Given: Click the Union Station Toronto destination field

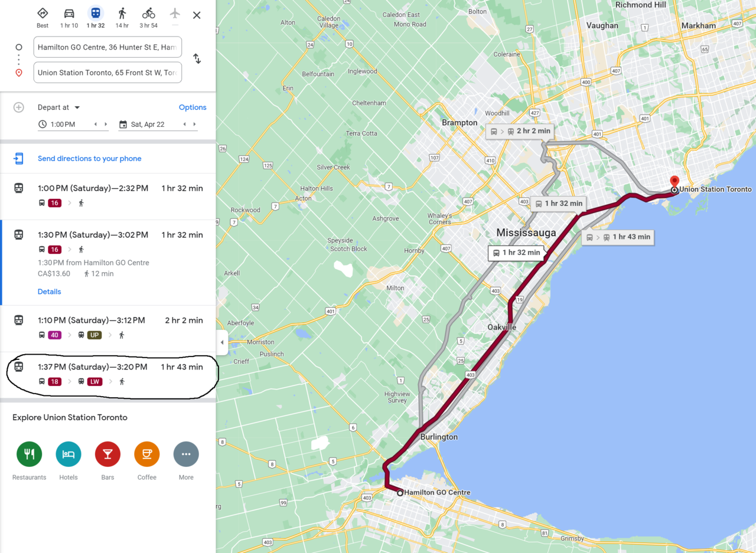Looking at the screenshot, I should tap(107, 73).
